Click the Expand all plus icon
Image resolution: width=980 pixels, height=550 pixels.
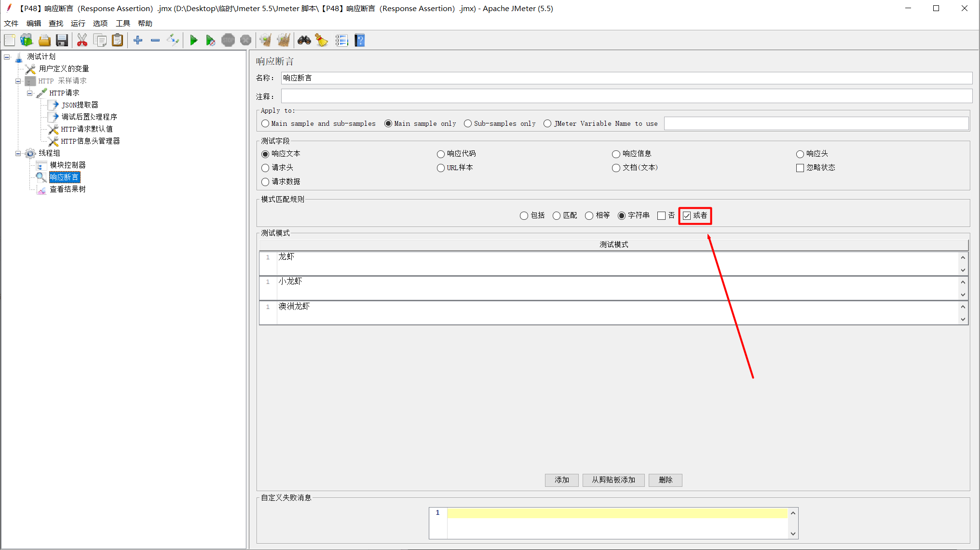(138, 40)
